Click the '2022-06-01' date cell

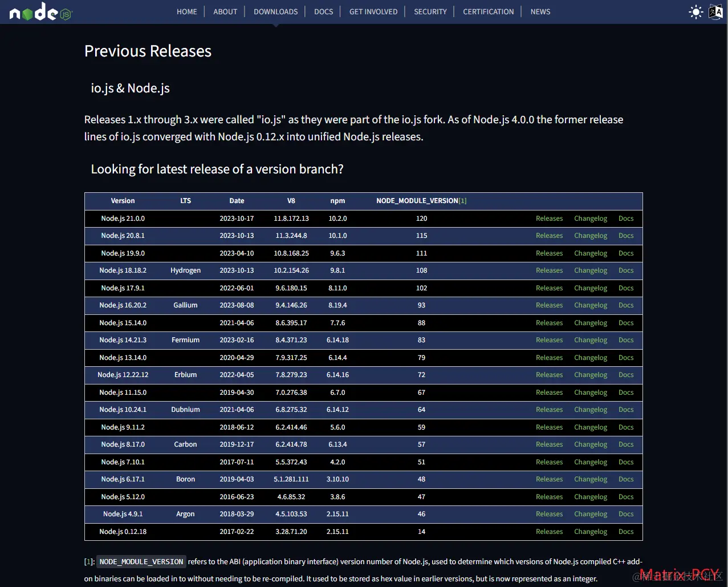[237, 288]
